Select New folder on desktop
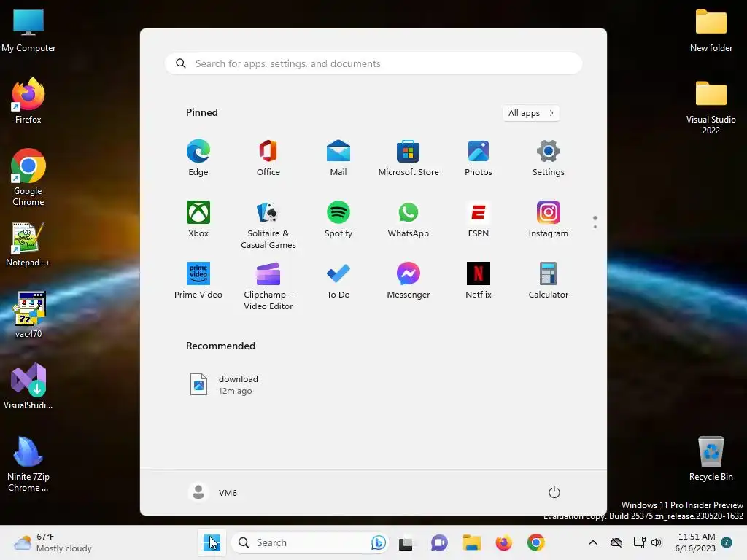Viewport: 747px width, 560px height. (711, 30)
